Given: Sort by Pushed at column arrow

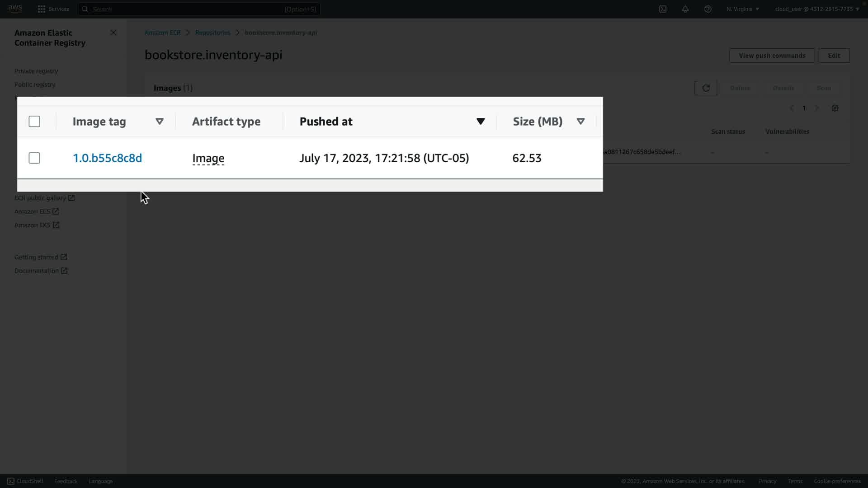Looking at the screenshot, I should [481, 122].
